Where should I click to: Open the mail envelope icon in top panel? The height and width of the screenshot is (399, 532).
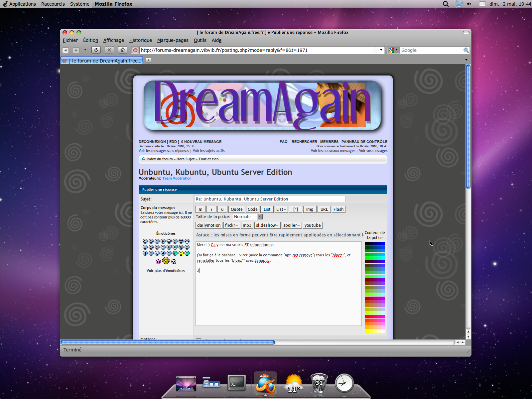482,4
